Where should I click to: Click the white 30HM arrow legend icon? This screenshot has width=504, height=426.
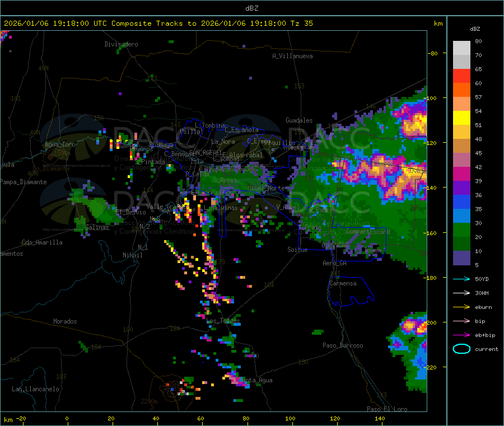pos(461,293)
